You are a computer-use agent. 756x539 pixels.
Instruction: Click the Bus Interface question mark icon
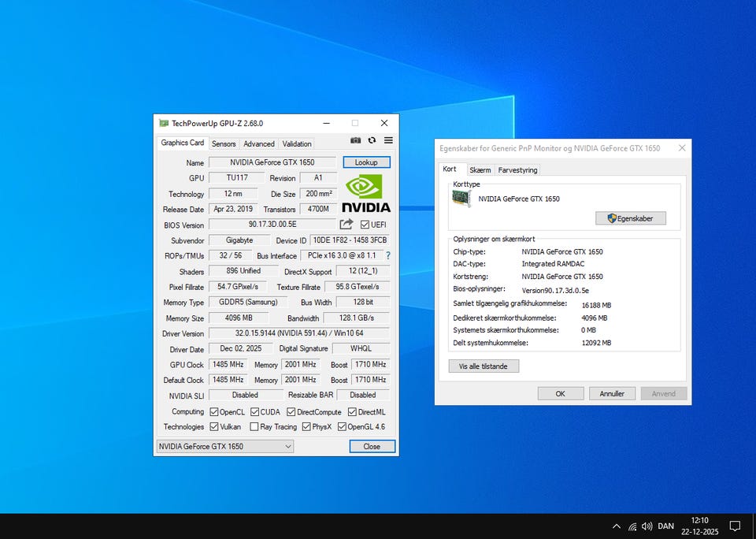(x=387, y=255)
